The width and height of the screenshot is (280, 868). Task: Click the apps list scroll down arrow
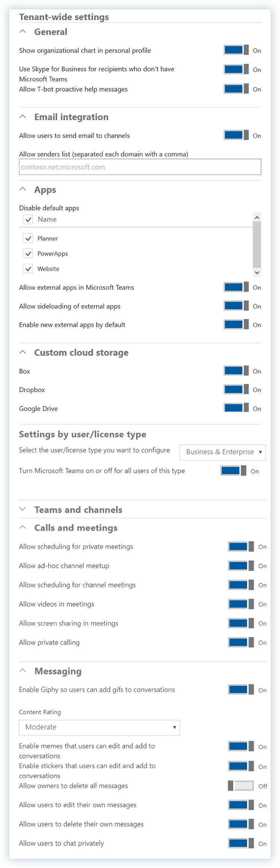tap(257, 273)
